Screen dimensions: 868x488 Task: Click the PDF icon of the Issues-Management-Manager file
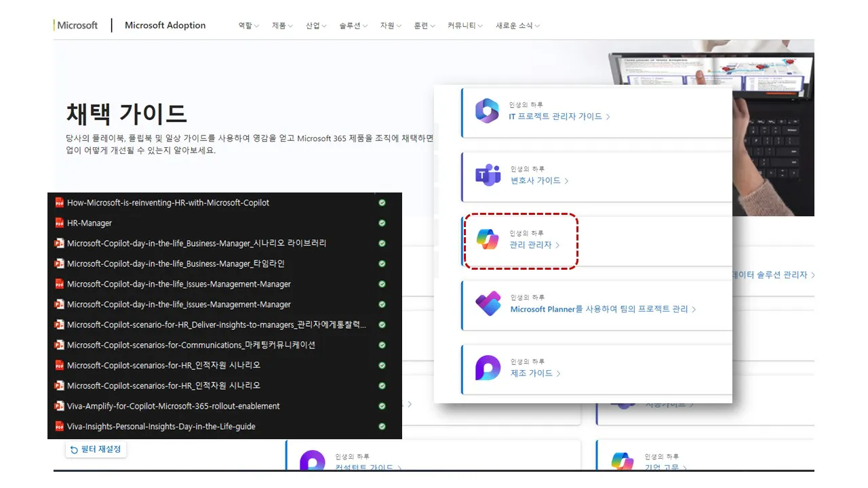click(59, 284)
